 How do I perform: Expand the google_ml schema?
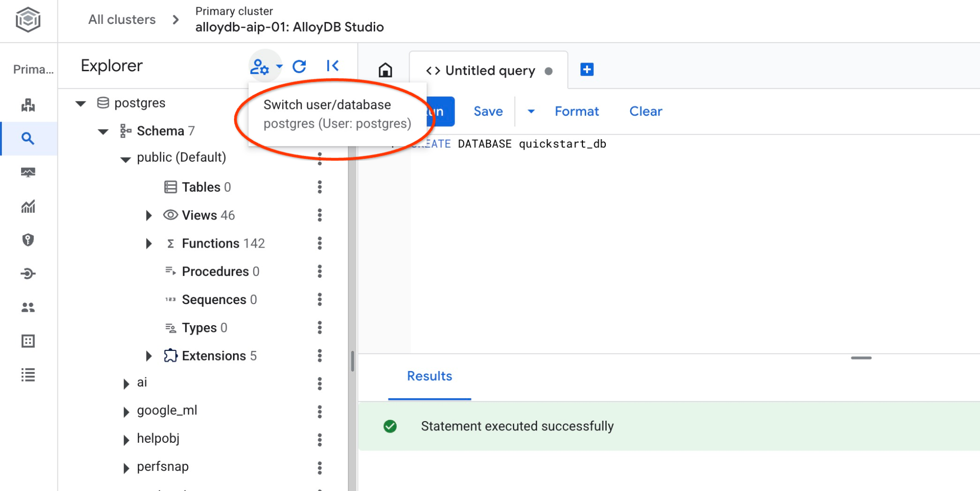(x=126, y=412)
